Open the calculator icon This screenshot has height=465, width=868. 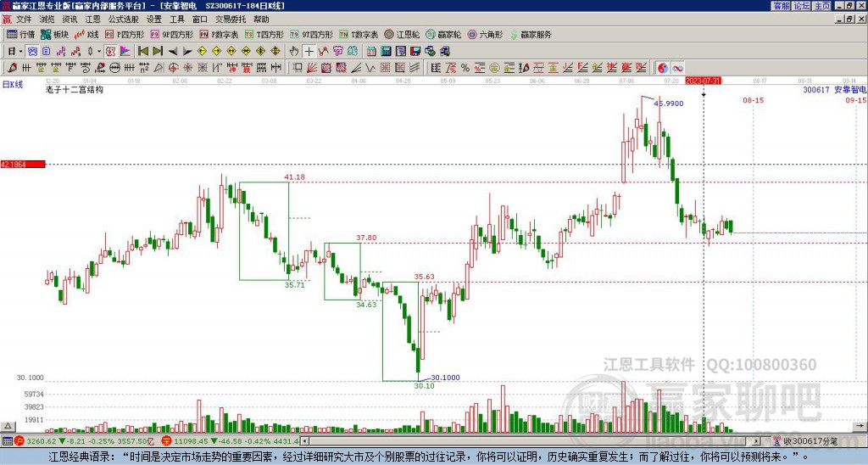(x=387, y=52)
